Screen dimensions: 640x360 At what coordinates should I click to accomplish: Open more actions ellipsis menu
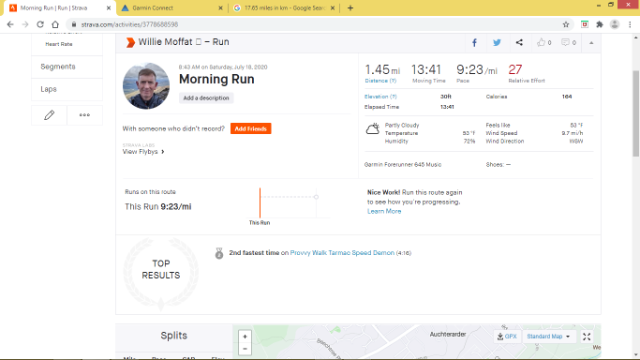coord(84,115)
